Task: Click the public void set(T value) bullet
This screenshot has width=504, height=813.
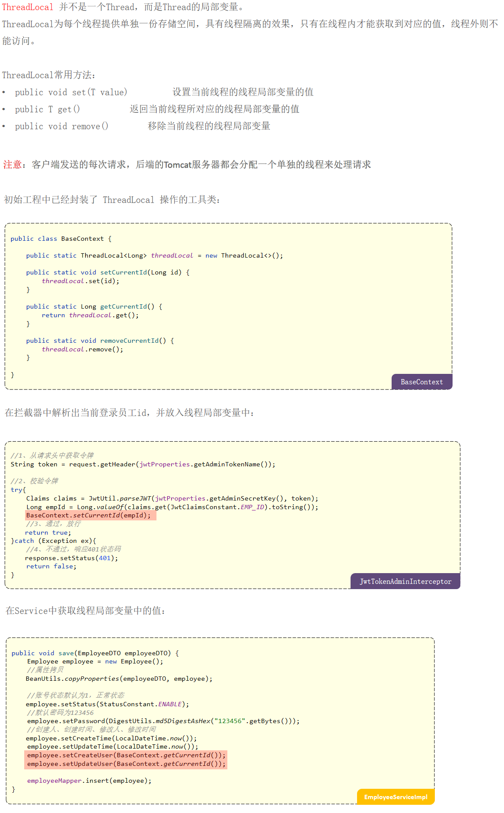Action: 71,92
